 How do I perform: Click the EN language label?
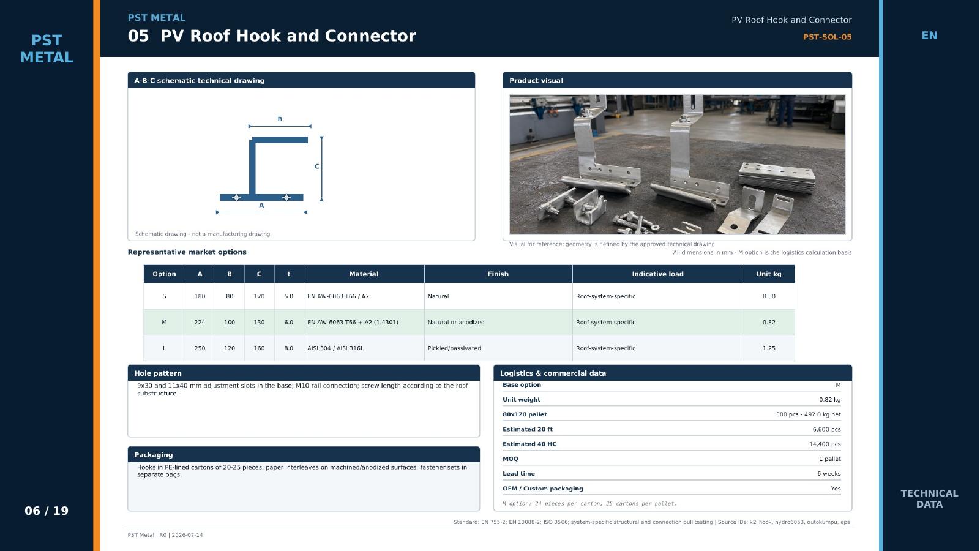click(x=929, y=36)
